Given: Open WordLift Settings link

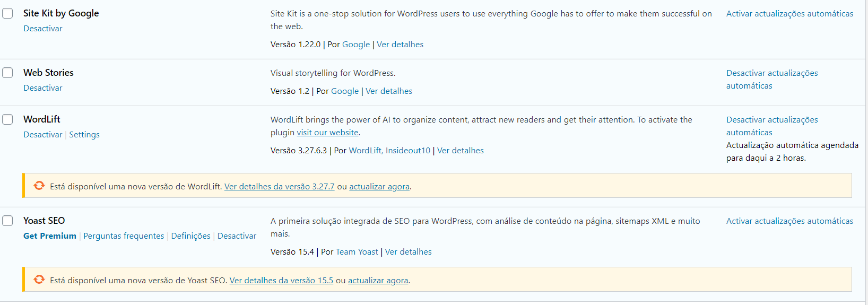Looking at the screenshot, I should click(x=84, y=135).
